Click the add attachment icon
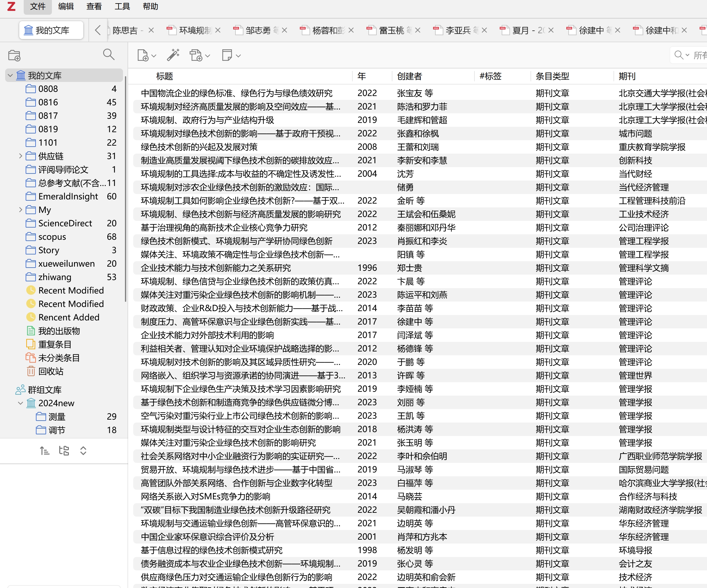The width and height of the screenshot is (707, 588). pos(196,55)
